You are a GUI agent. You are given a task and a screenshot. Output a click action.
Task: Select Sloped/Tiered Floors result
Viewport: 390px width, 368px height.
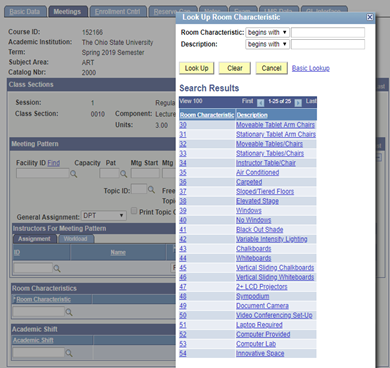(x=265, y=191)
